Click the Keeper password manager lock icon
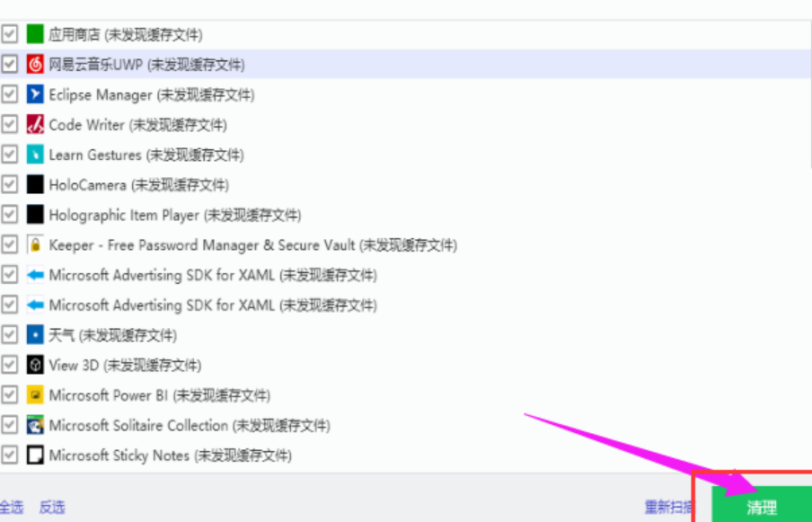 point(35,244)
